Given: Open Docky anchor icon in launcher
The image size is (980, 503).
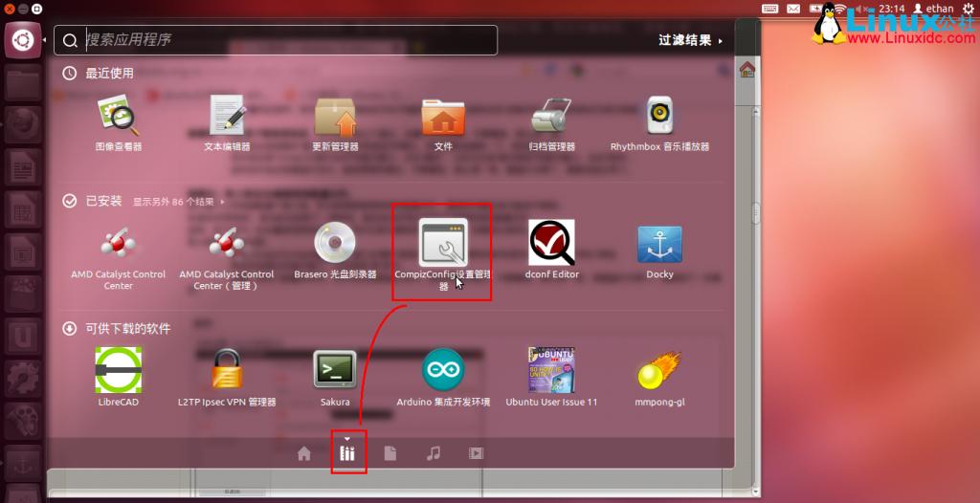Looking at the screenshot, I should coord(23,465).
